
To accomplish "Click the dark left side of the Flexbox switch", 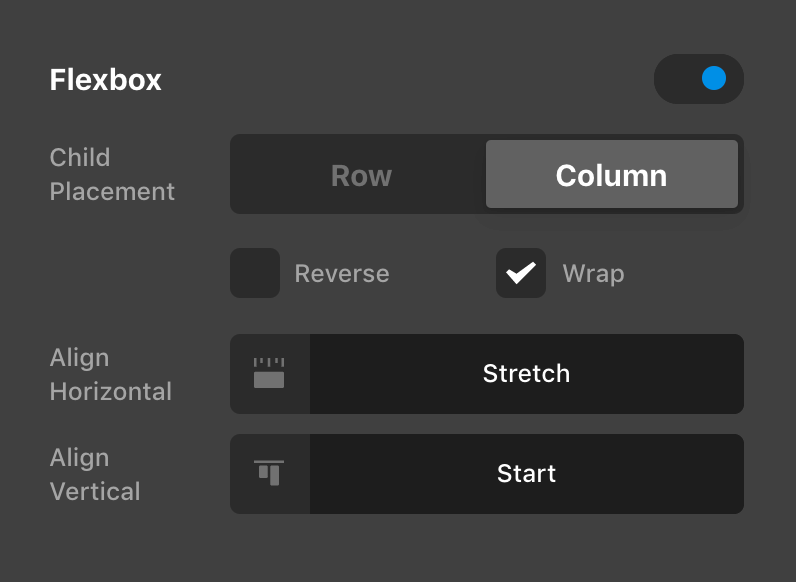I will click(x=677, y=79).
